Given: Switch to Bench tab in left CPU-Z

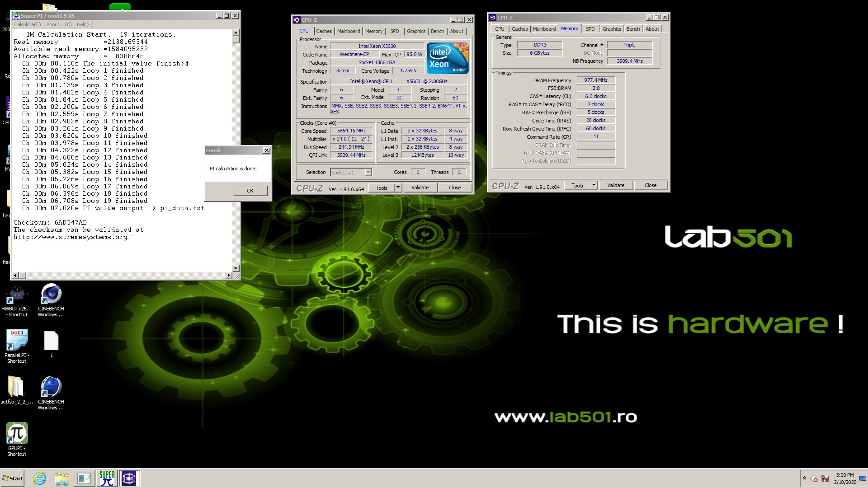Looking at the screenshot, I should coord(437,31).
